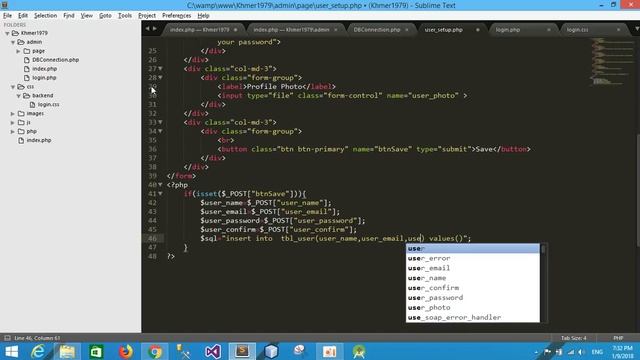Open root index.php file in sidebar
640x360 pixels.
39,140
